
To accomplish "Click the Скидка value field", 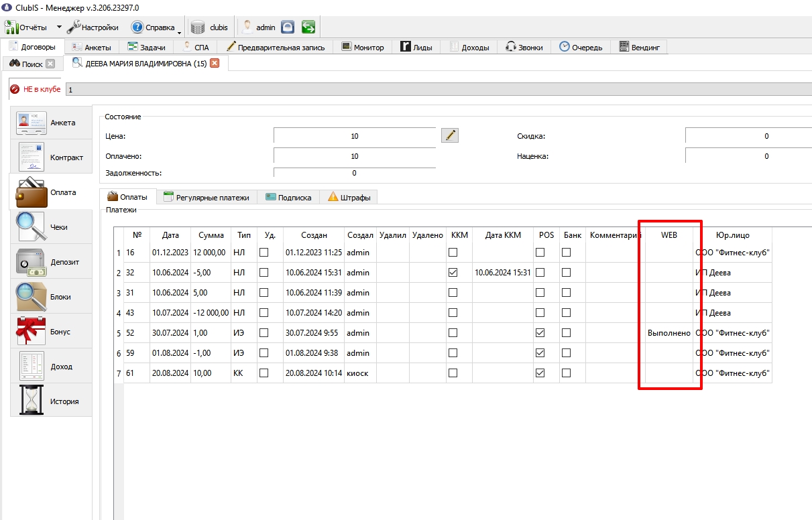I will point(748,136).
